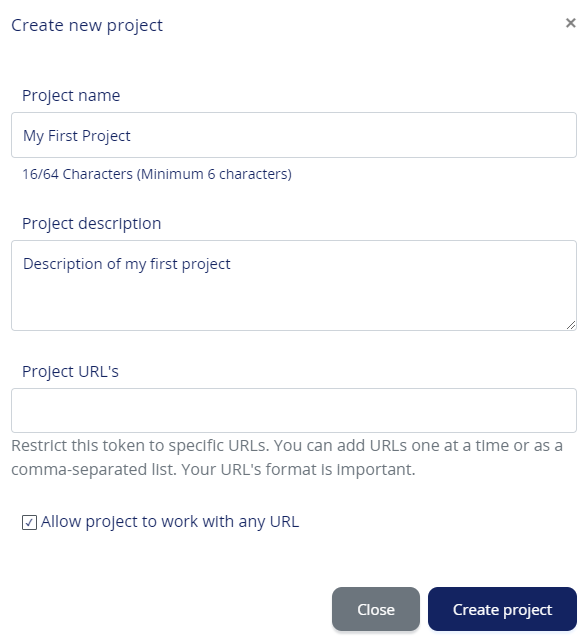Click the 'Project name' field label

pyautogui.click(x=71, y=96)
